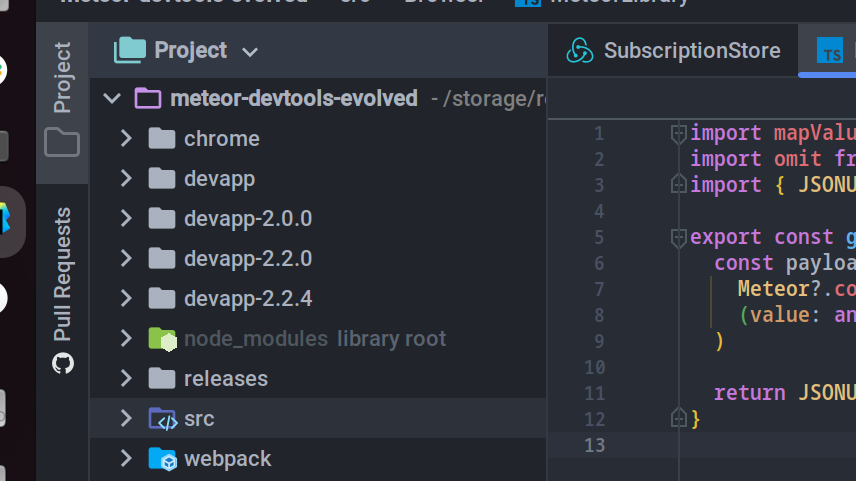The height and width of the screenshot is (481, 856).
Task: Switch to the SubscriptionStore tab
Action: pos(692,51)
